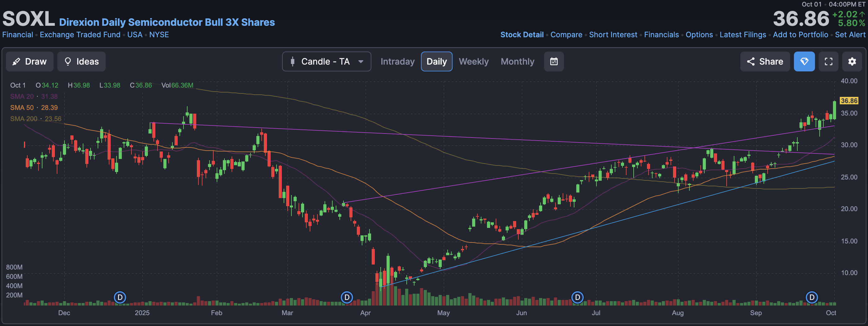Open Short Interest page
Viewport: 868px width, 326px height.
coord(613,35)
